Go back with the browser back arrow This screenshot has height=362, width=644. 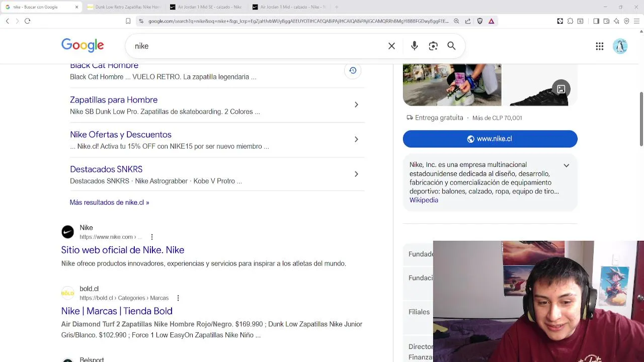tap(8, 21)
